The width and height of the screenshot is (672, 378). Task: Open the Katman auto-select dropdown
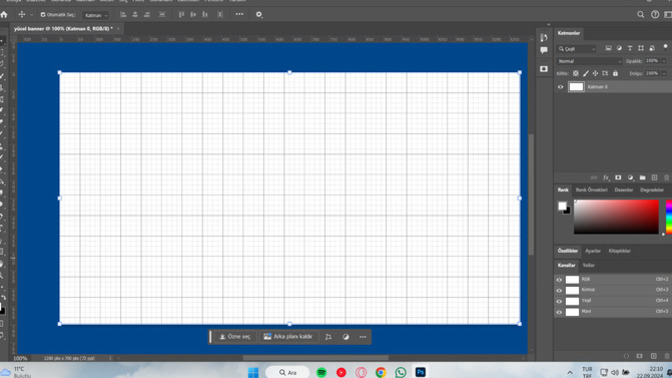pyautogui.click(x=96, y=15)
